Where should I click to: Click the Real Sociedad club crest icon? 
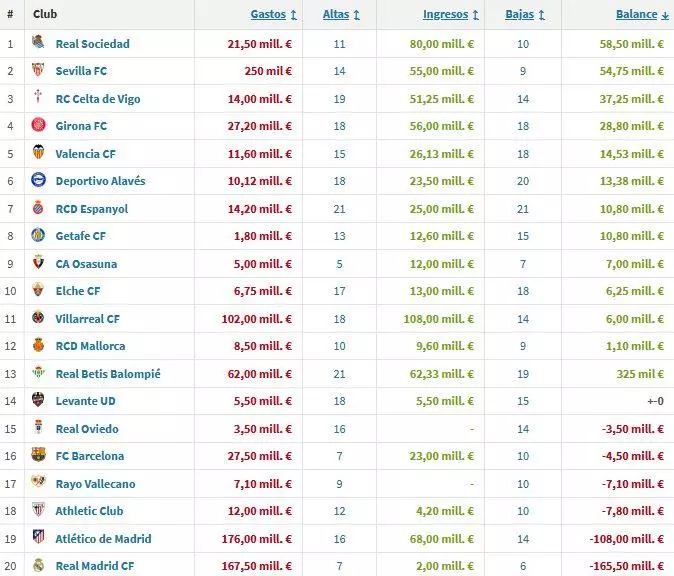[x=38, y=44]
